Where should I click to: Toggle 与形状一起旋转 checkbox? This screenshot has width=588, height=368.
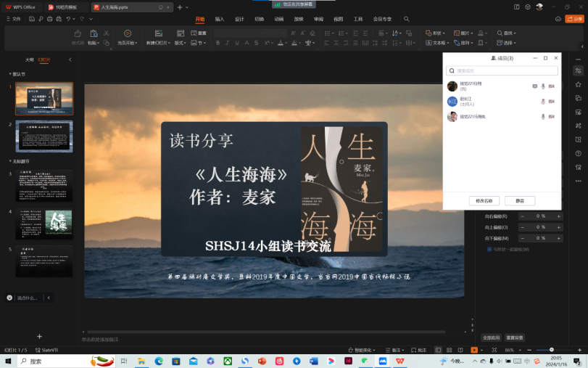point(489,249)
